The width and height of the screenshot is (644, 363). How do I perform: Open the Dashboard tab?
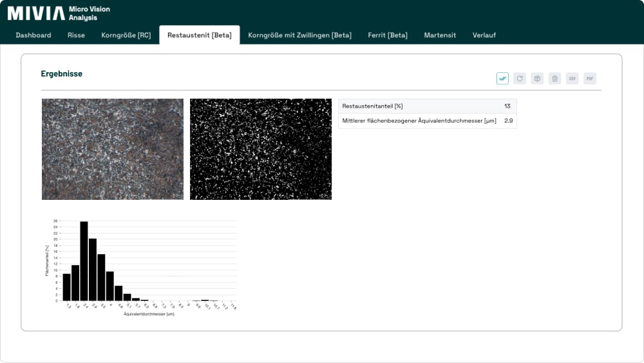(33, 35)
